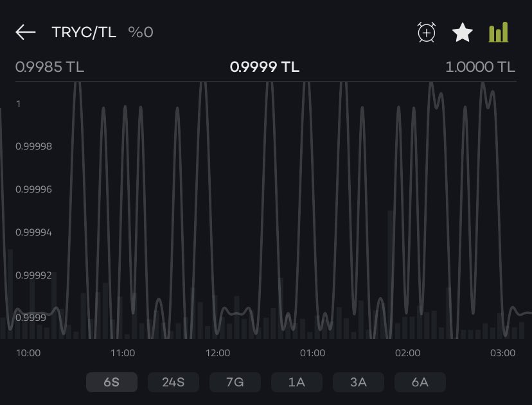Choose the 7G chart range
This screenshot has height=405, width=532.
[x=235, y=382]
